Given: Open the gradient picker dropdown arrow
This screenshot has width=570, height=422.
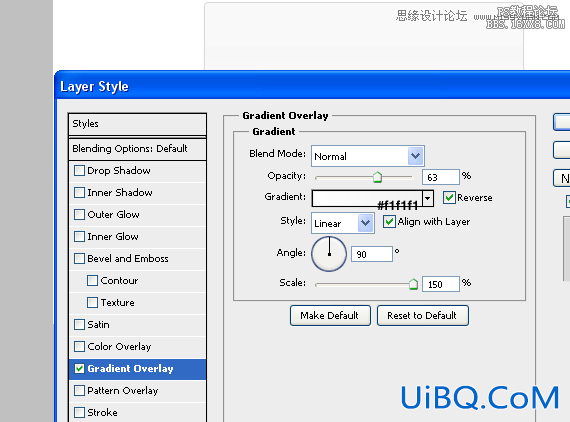Looking at the screenshot, I should [428, 198].
